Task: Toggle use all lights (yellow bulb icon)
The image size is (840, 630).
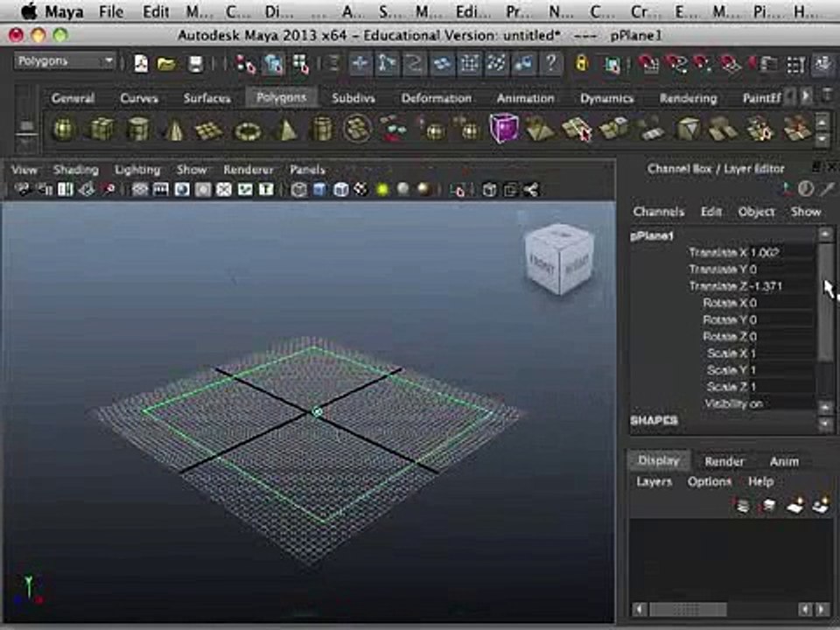Action: click(x=382, y=190)
